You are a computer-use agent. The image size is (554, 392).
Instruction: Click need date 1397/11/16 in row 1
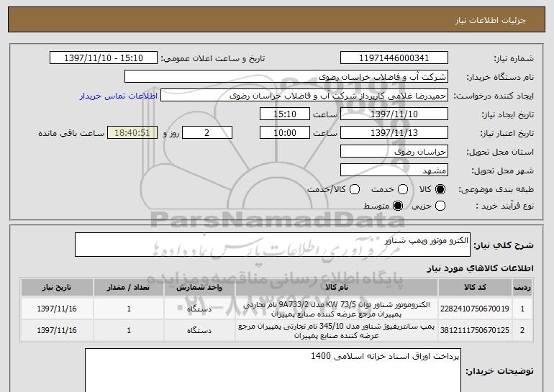pos(57,309)
